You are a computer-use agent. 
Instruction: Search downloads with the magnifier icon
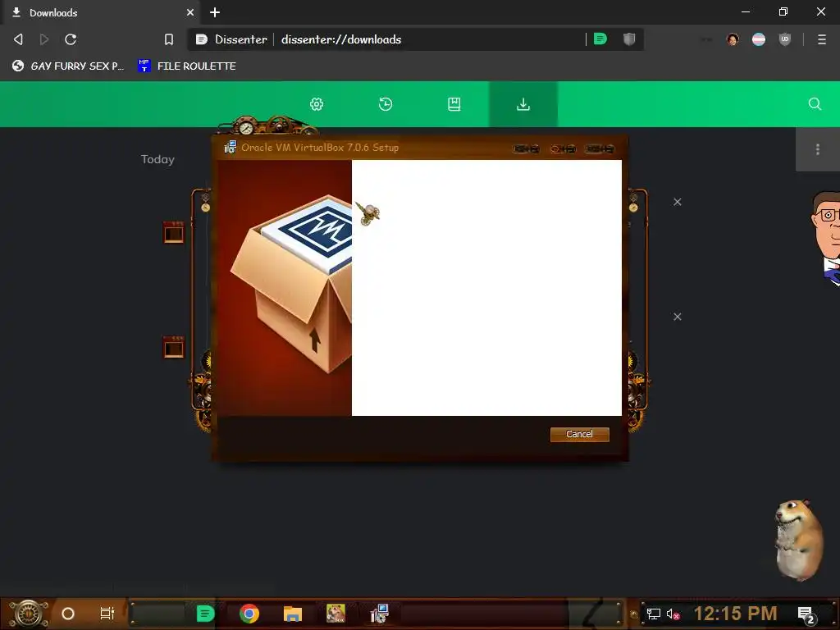[x=815, y=104]
